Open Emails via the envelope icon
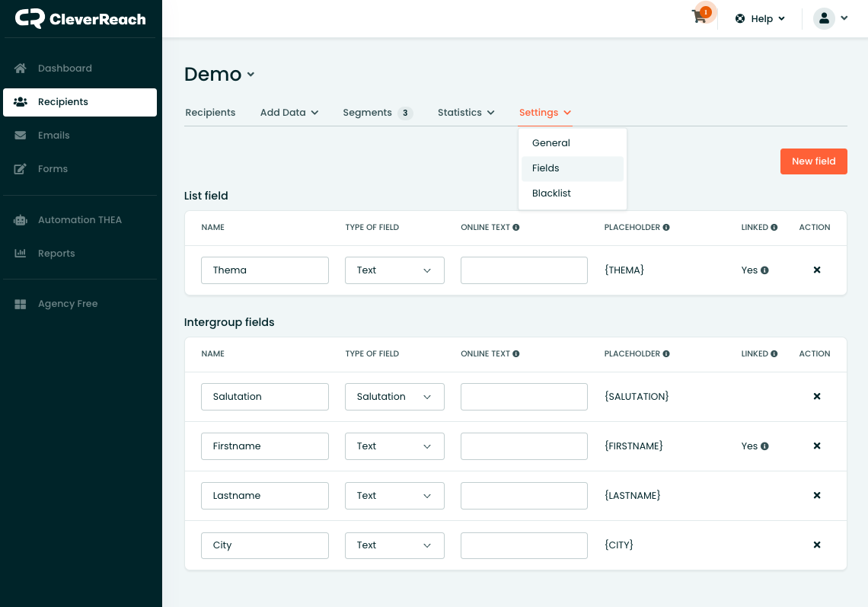 tap(20, 135)
